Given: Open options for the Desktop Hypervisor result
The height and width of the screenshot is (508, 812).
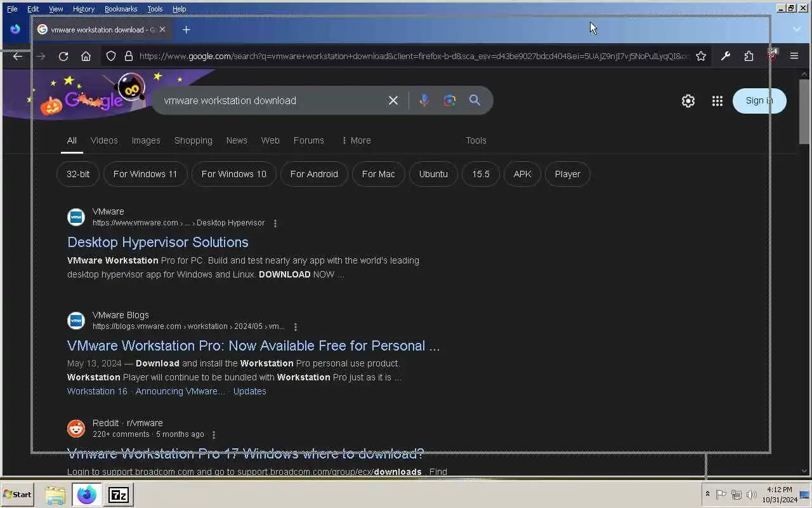Looking at the screenshot, I should 275,223.
